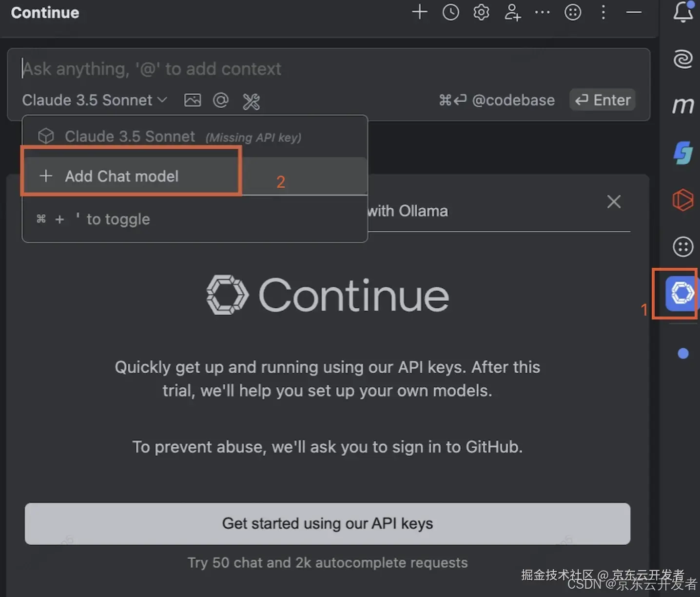Screen dimensions: 700x597
Task: Start a new session with plus icon
Action: coord(419,12)
